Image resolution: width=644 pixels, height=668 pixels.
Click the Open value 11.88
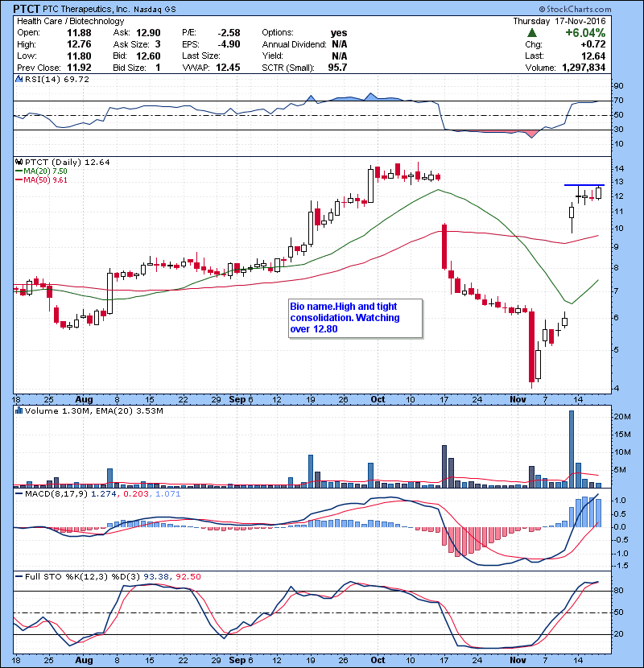[79, 33]
